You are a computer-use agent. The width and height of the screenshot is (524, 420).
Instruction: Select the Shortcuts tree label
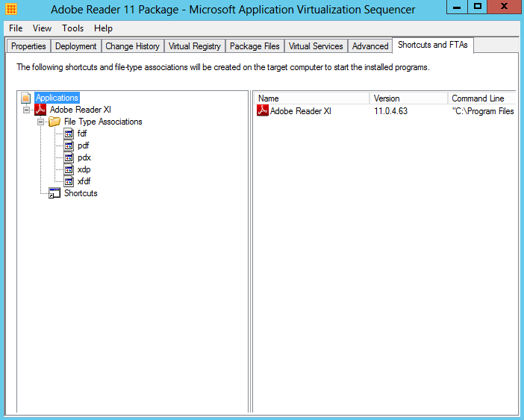coord(81,193)
